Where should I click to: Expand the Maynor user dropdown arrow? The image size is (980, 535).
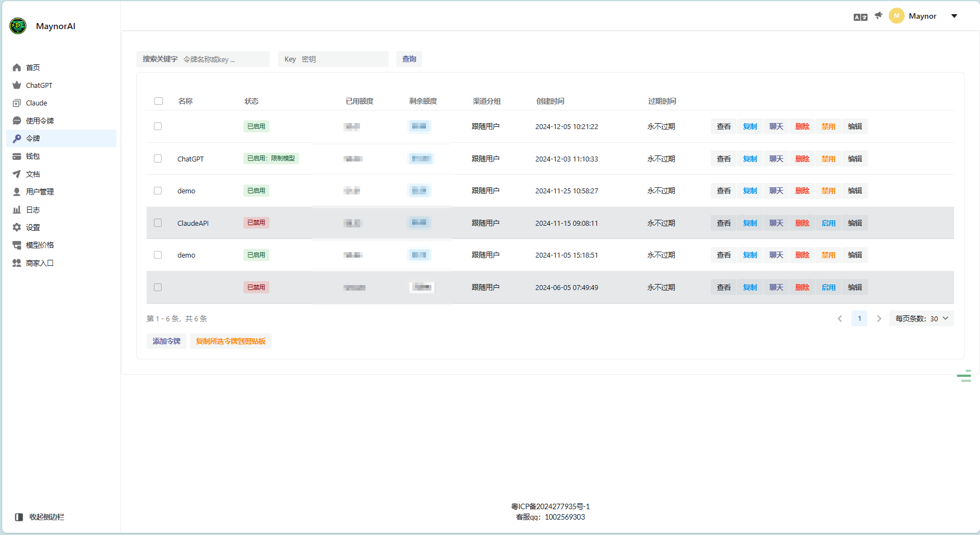point(954,16)
